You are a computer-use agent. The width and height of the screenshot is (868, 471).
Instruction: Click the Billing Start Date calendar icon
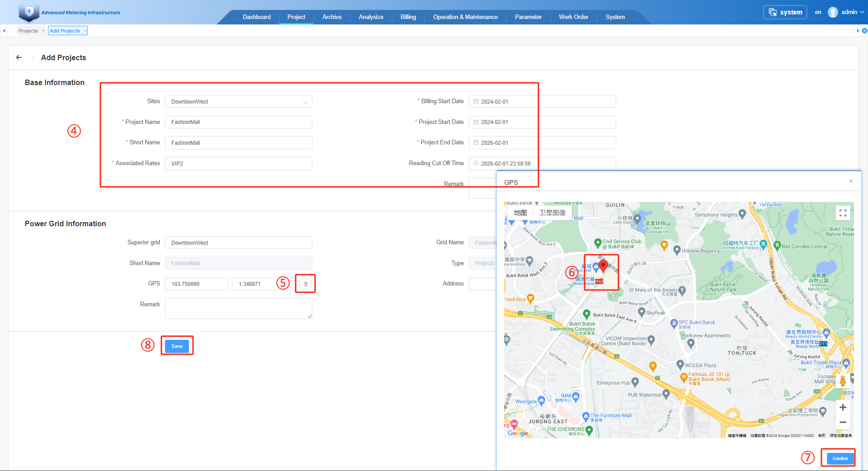click(x=476, y=101)
